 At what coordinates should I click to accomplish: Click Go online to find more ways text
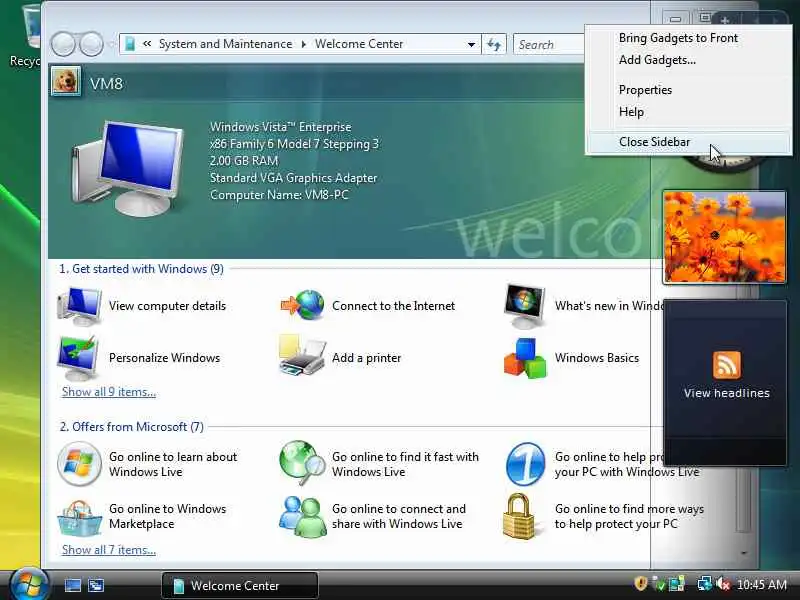point(629,516)
